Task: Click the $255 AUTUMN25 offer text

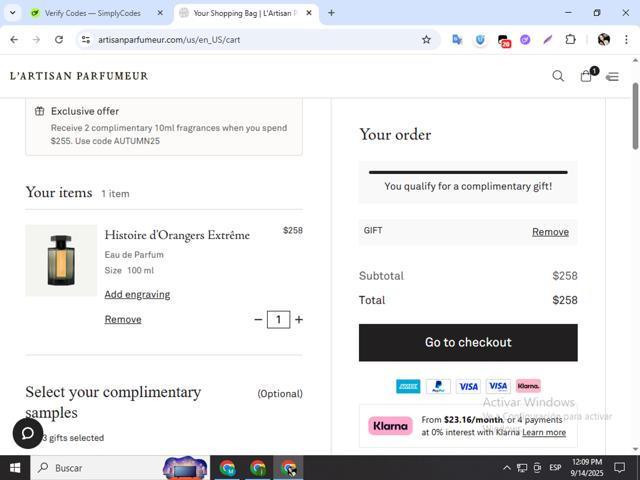Action: [169, 134]
